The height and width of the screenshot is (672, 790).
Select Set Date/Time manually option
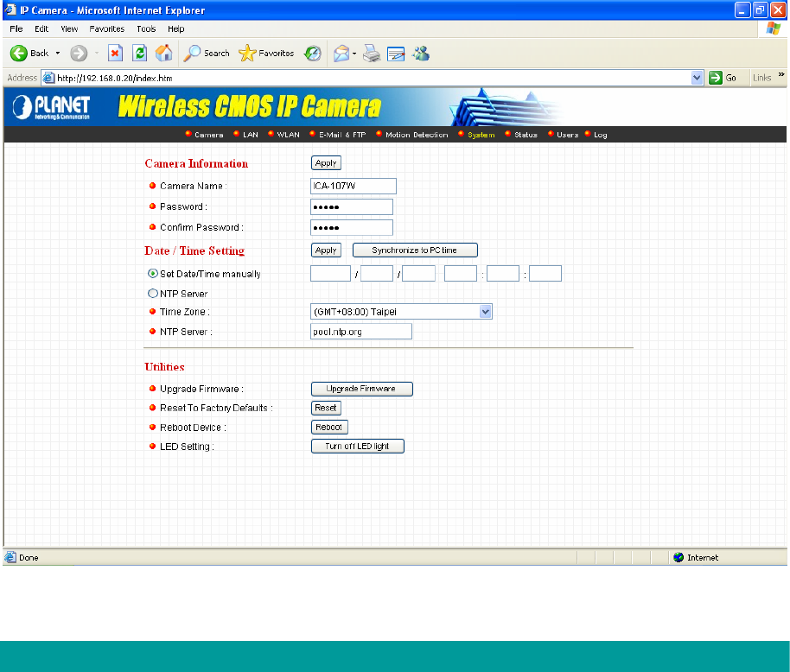tap(153, 274)
